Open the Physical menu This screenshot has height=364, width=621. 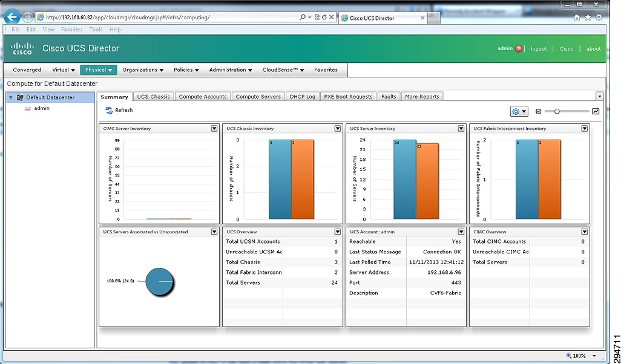(99, 70)
